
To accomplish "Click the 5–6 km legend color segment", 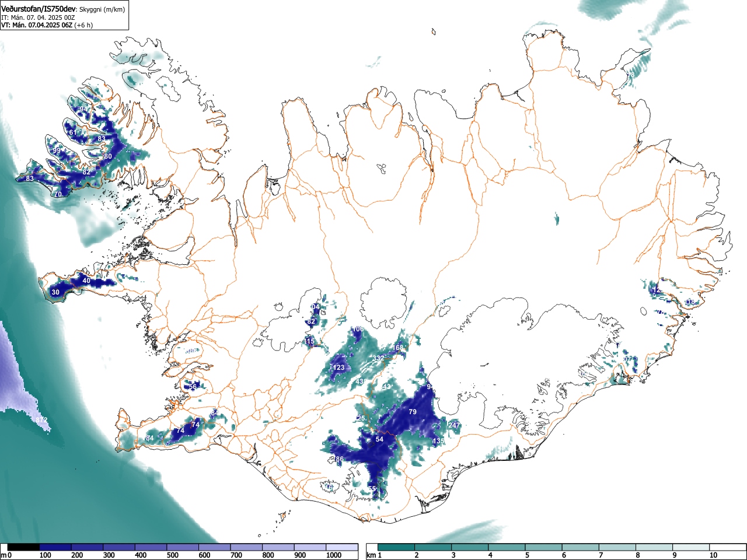I will (x=544, y=547).
